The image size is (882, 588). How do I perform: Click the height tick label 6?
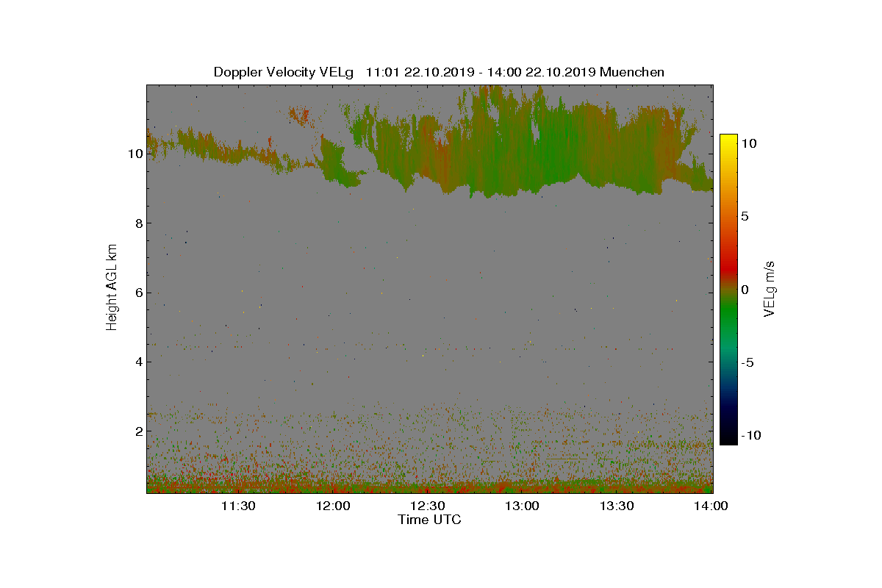(137, 293)
